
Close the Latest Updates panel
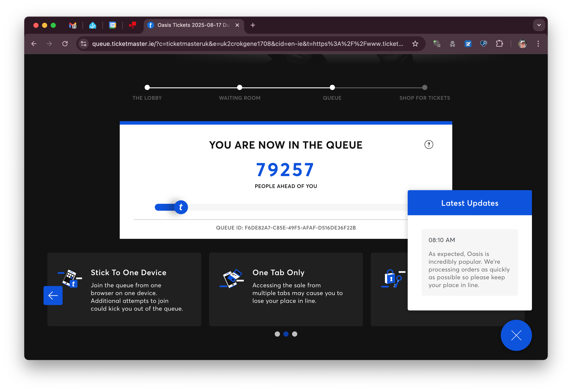tap(516, 335)
